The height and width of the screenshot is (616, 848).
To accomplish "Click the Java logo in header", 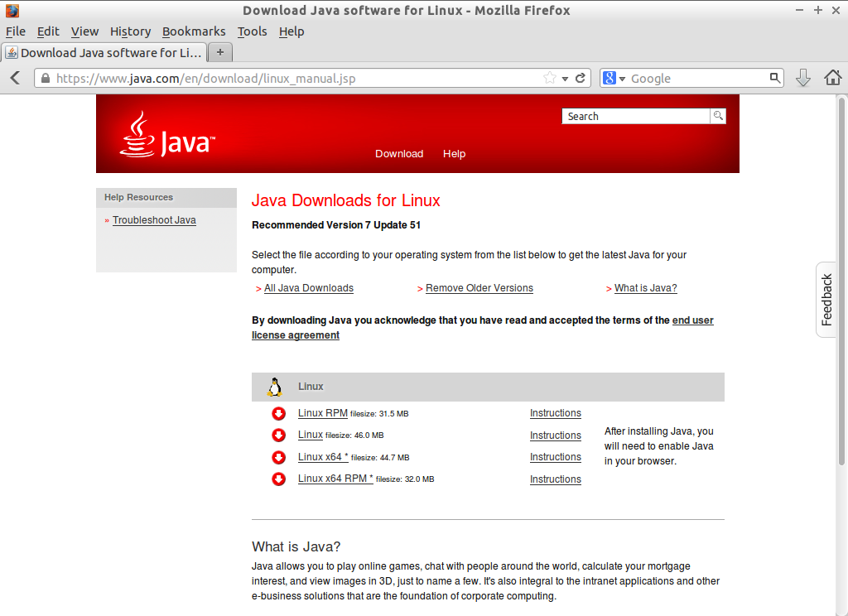I will pos(167,135).
